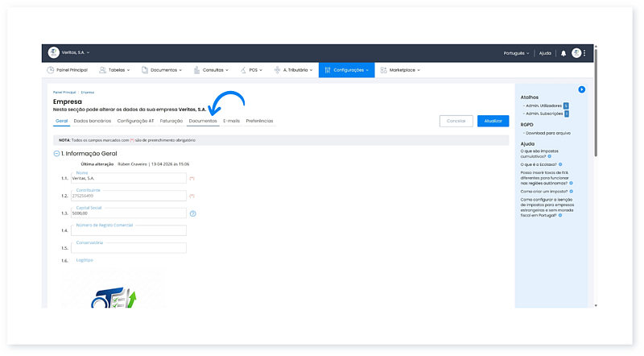
Task: Click the Documentos page icon in the navbar
Action: click(x=145, y=70)
